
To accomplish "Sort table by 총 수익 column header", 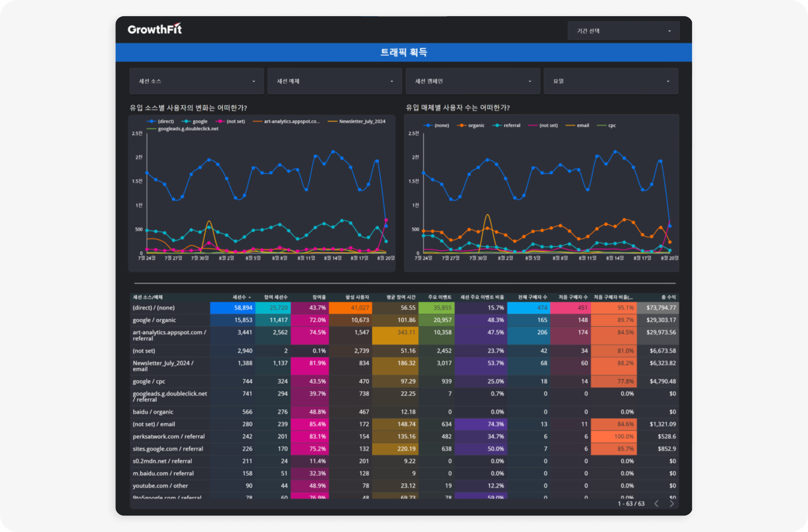I will pyautogui.click(x=668, y=297).
